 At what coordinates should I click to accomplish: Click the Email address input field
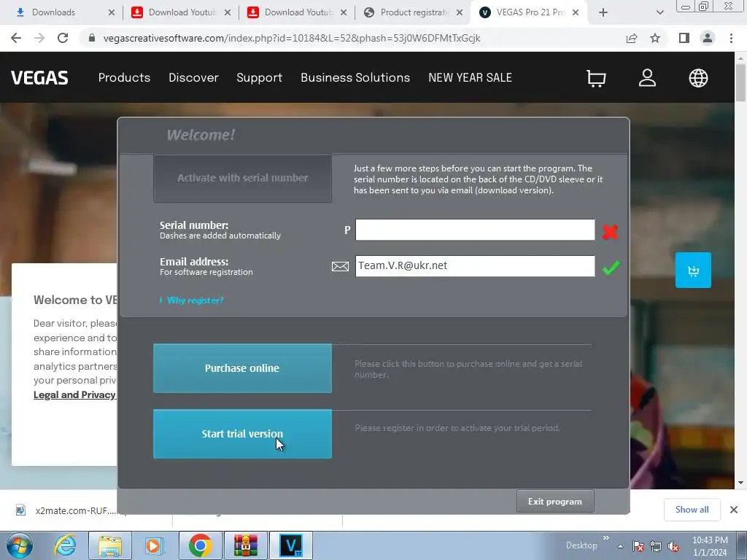pyautogui.click(x=475, y=265)
